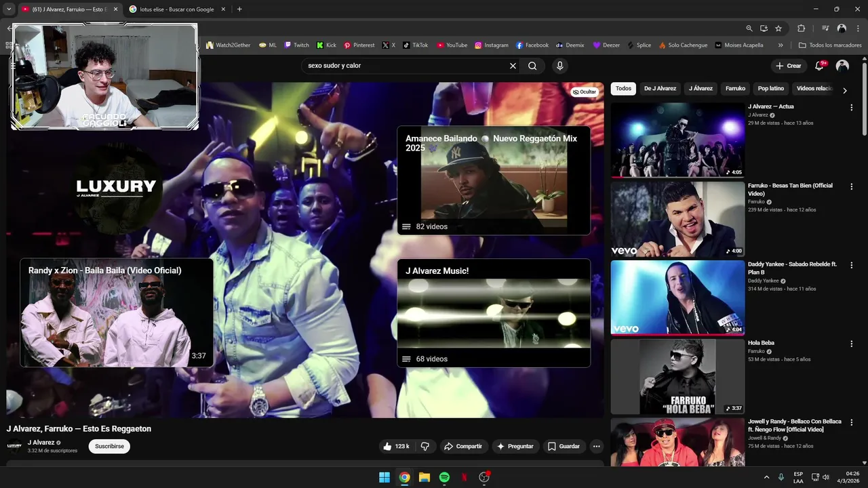Open Chrome media control icon
Screen dimensions: 868x488
click(825, 28)
